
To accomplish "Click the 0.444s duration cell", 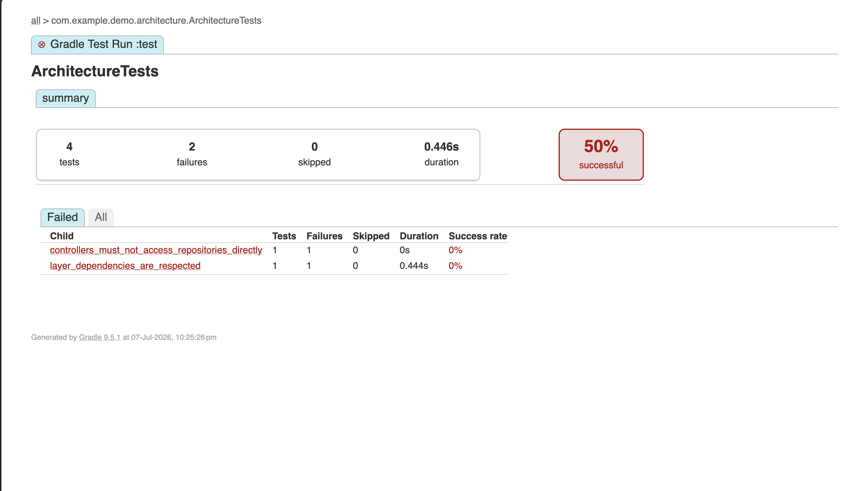I will pos(414,266).
